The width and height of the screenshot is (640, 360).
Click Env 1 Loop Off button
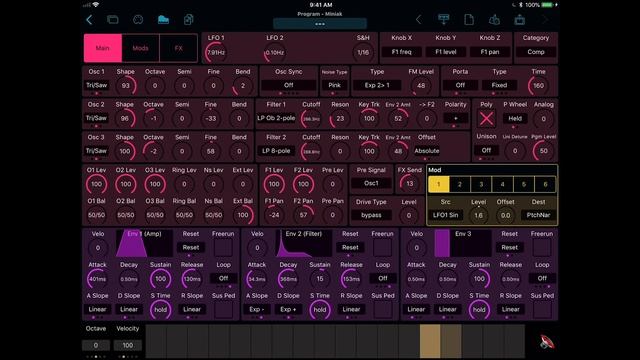pyautogui.click(x=223, y=278)
